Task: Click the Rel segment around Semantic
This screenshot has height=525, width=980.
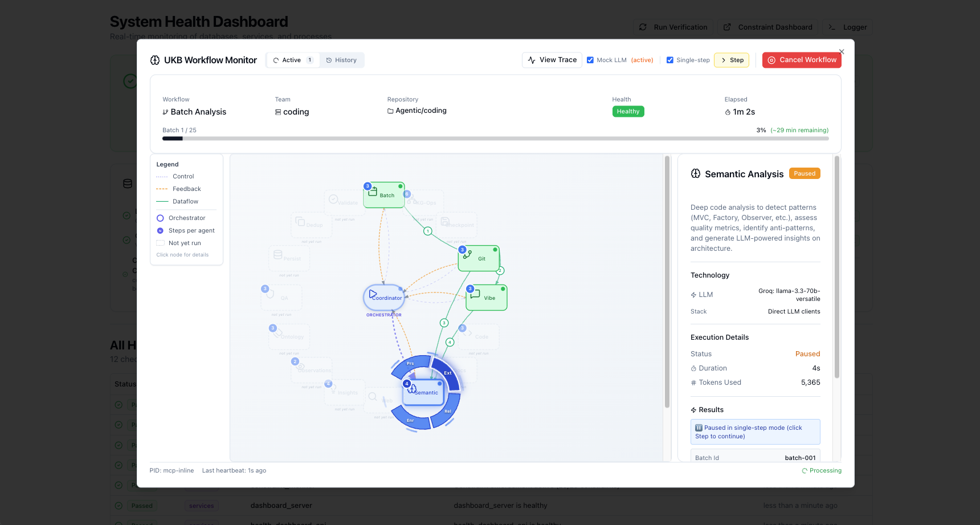Action: pyautogui.click(x=446, y=412)
